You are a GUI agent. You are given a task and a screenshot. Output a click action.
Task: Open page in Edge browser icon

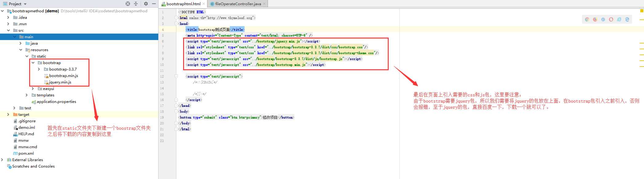[x=627, y=19]
